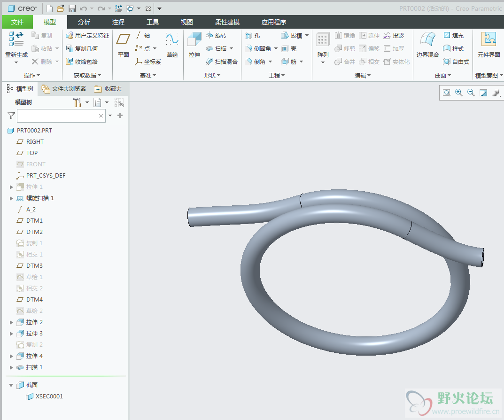Click the Regenerate (重新生成) icon
Screen dimensions: 504x420
click(x=16, y=39)
